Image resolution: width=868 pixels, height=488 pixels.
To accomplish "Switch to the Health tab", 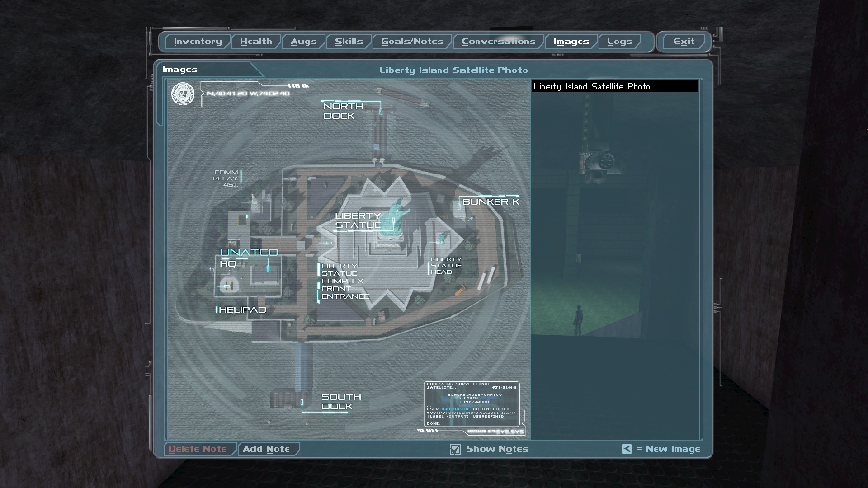I will pos(256,42).
